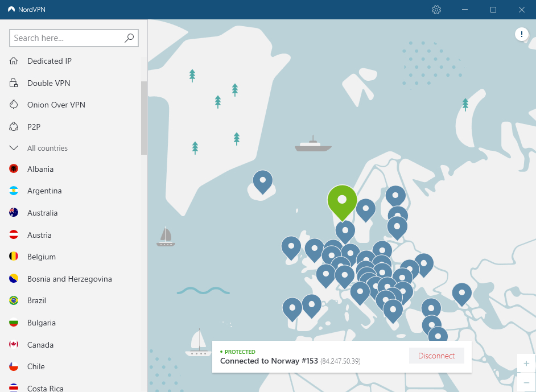Image resolution: width=536 pixels, height=392 pixels.
Task: Click the Albania flag icon
Action: [x=14, y=169]
